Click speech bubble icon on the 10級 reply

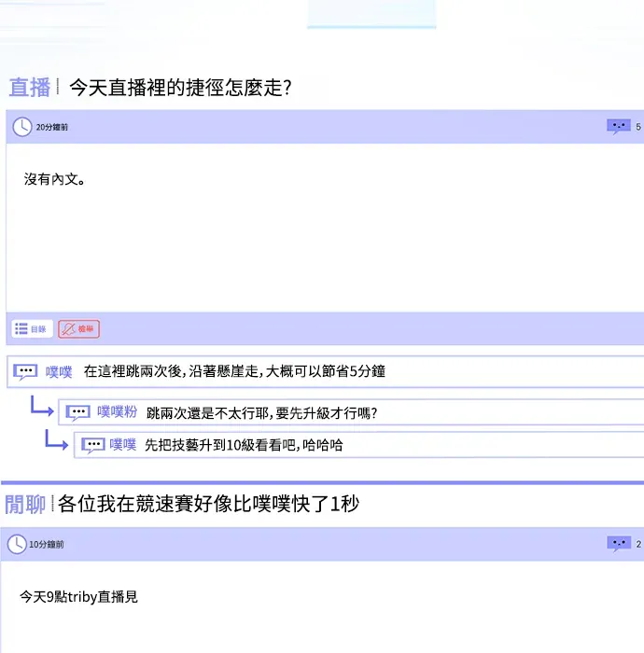point(92,445)
